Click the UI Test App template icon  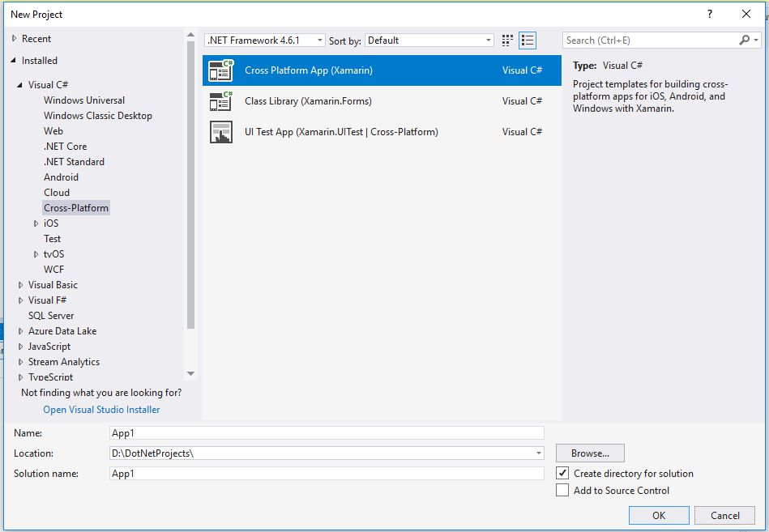[220, 132]
